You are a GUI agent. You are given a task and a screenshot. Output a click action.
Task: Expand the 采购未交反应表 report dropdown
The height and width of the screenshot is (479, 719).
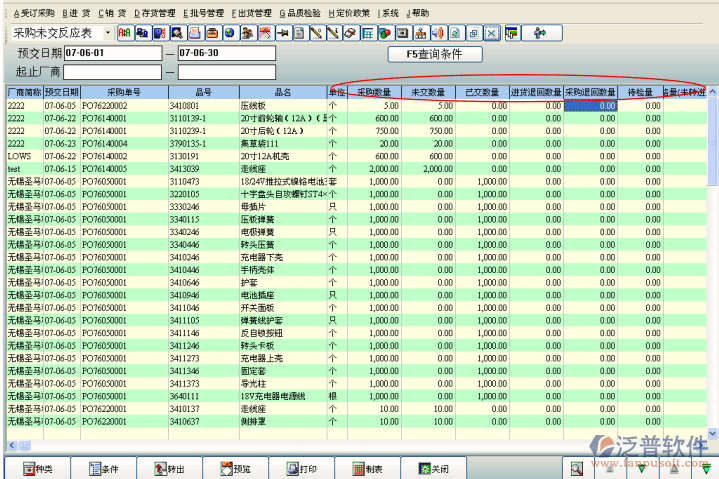point(107,33)
